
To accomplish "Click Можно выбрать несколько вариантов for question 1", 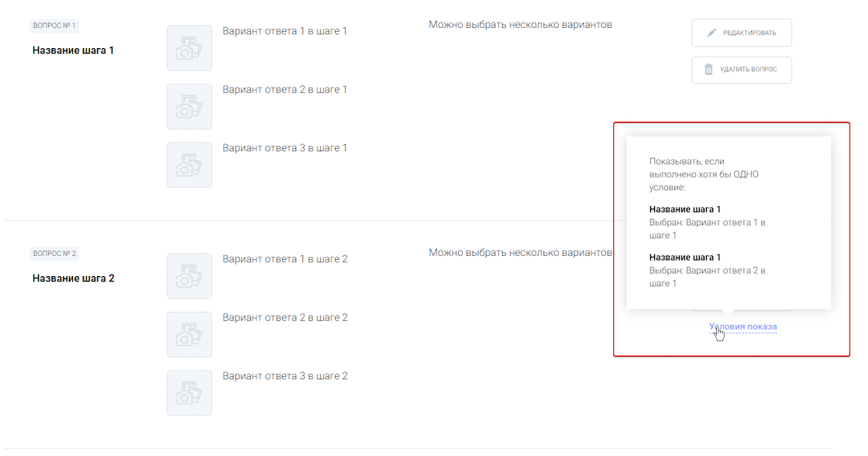I will (520, 25).
